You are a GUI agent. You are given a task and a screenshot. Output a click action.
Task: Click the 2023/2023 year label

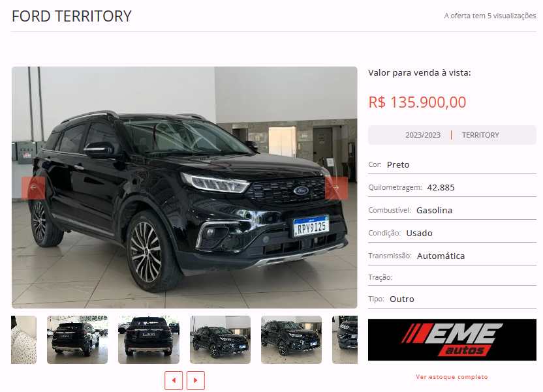pos(423,135)
